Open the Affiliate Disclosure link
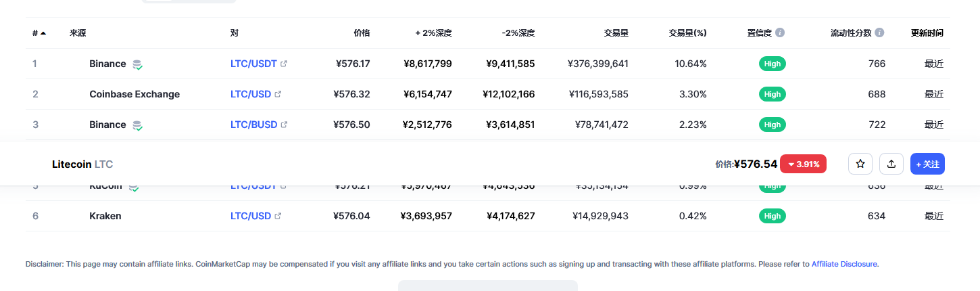Viewport: 980px width, 291px height. pos(845,264)
